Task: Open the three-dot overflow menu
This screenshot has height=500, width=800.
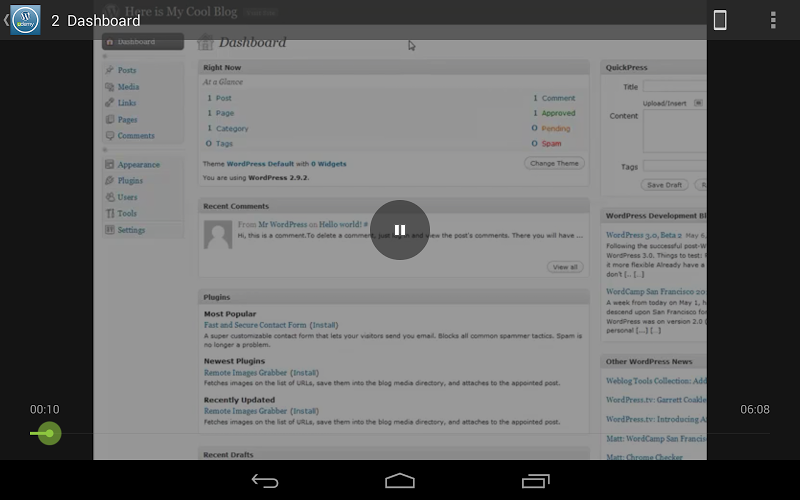Action: [773, 20]
